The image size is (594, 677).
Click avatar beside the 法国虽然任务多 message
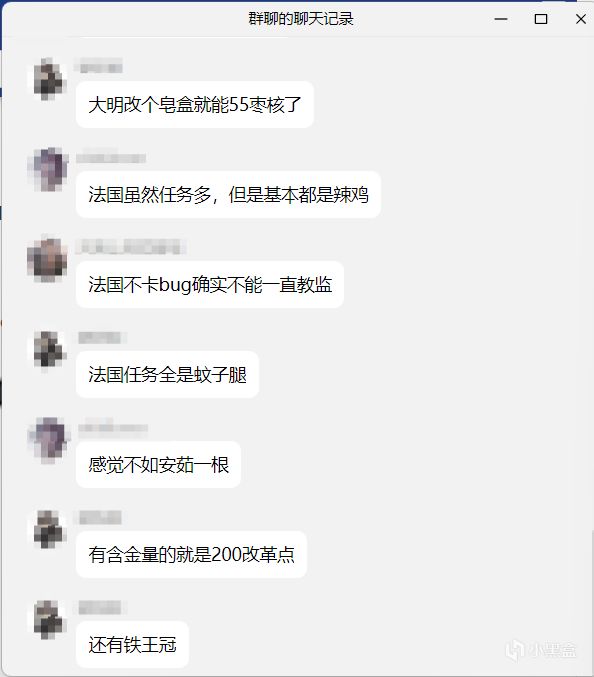tap(47, 169)
